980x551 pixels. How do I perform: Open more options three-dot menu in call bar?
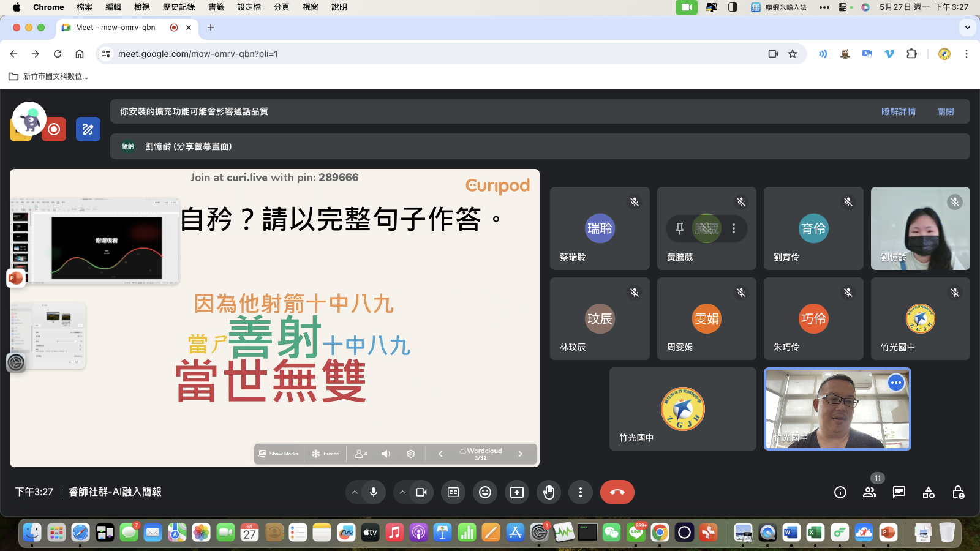point(581,492)
